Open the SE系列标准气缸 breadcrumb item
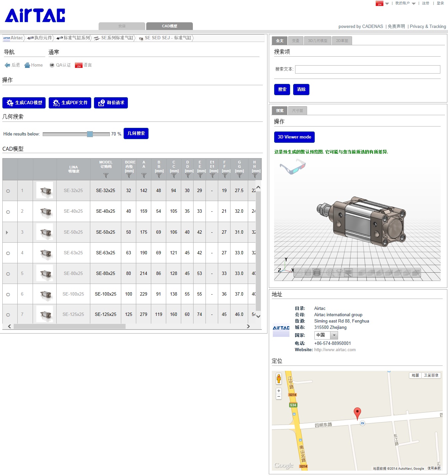Screen dimensions: 448x476 [114, 38]
